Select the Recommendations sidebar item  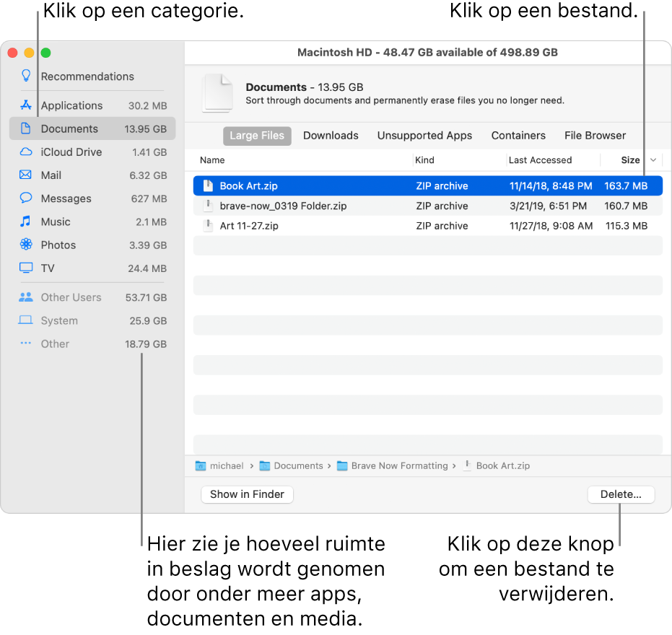click(87, 76)
